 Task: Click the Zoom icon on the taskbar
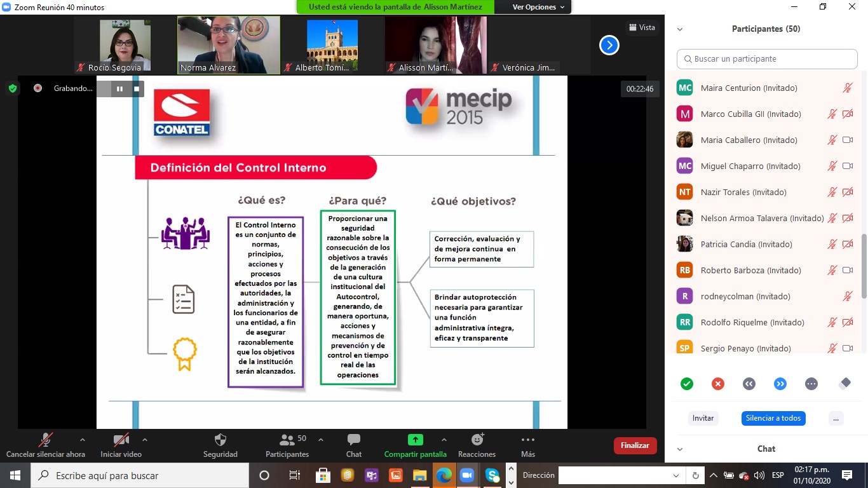point(468,475)
